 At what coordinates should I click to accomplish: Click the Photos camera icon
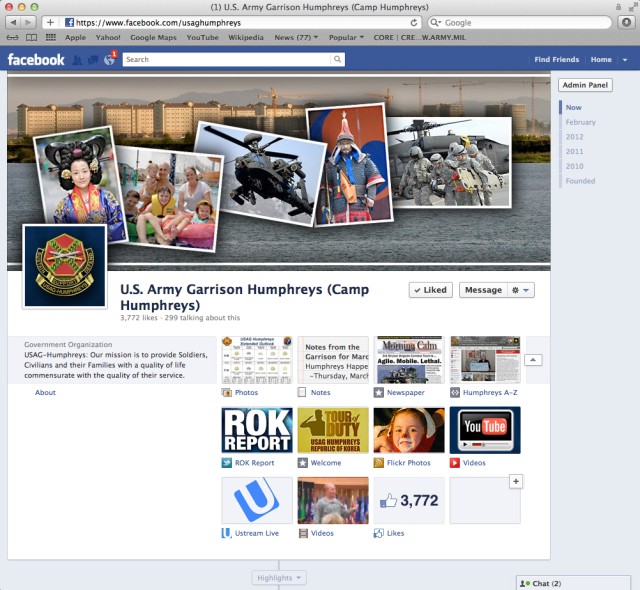coord(227,393)
